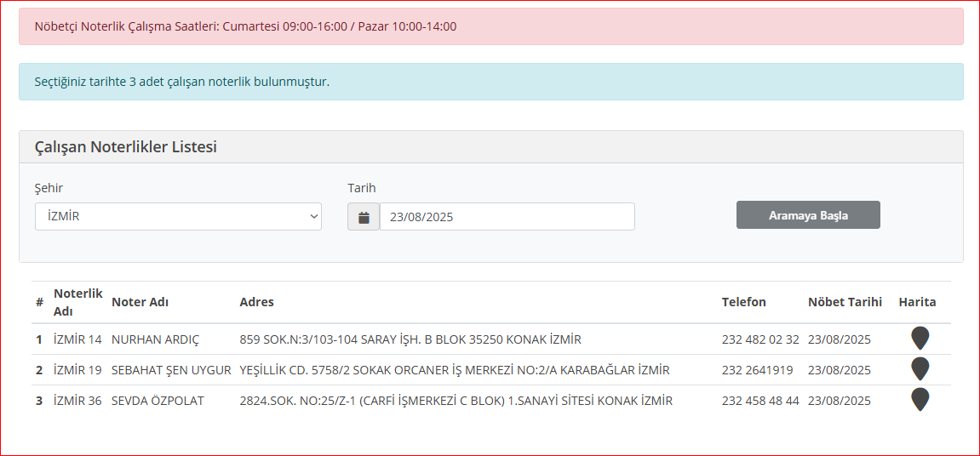This screenshot has height=456, width=980.
Task: Click the Telefon column header
Action: click(x=744, y=302)
